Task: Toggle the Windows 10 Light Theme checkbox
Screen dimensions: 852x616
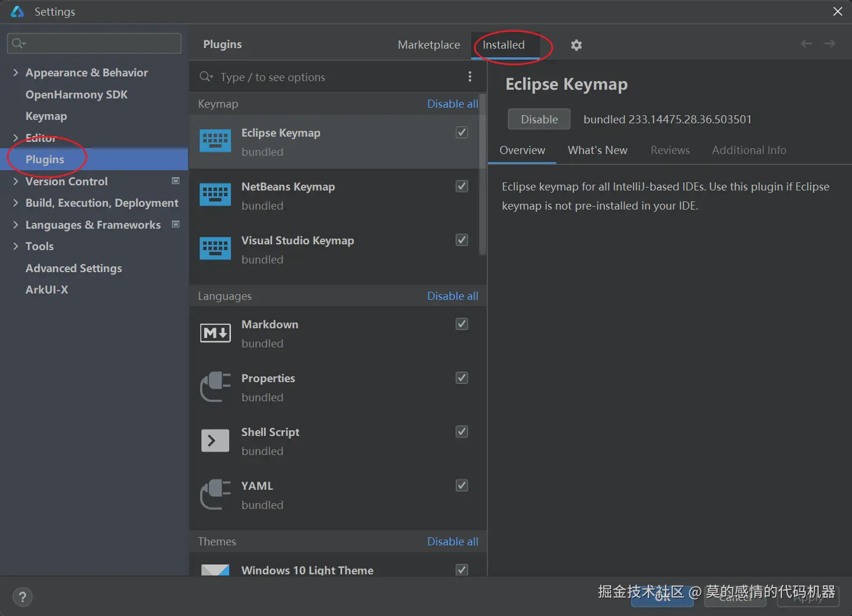Action: point(462,570)
